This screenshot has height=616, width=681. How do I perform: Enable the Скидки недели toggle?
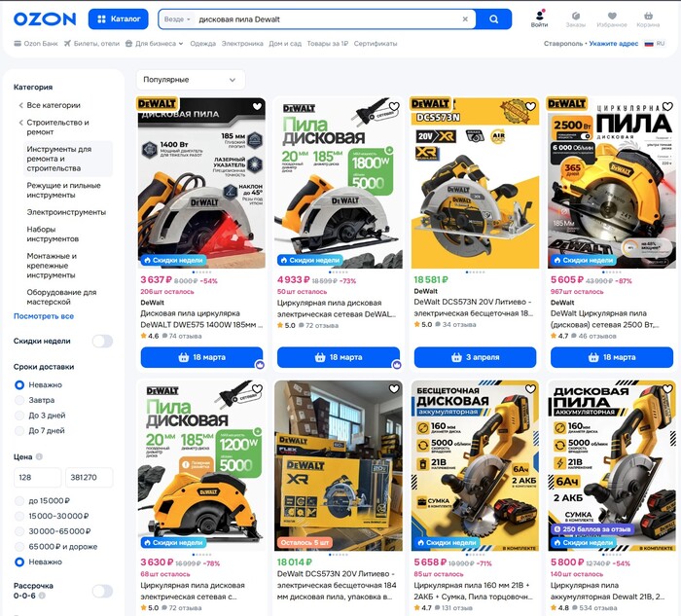[x=102, y=342]
